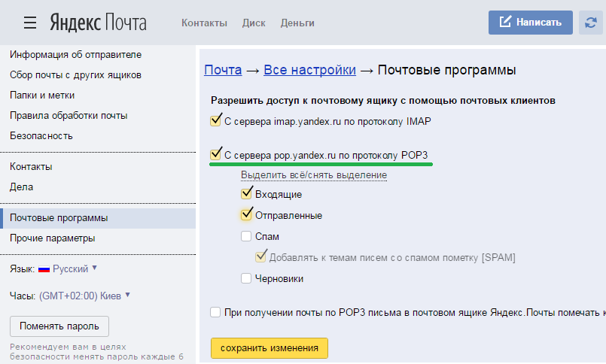Click the Почта breadcrumb link
This screenshot has height=364, width=606.
click(223, 70)
